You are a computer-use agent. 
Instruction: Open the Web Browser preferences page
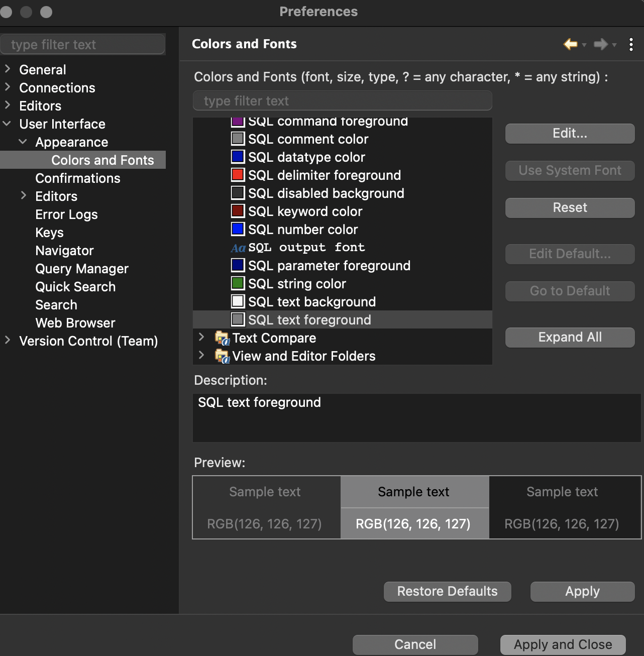(x=75, y=323)
